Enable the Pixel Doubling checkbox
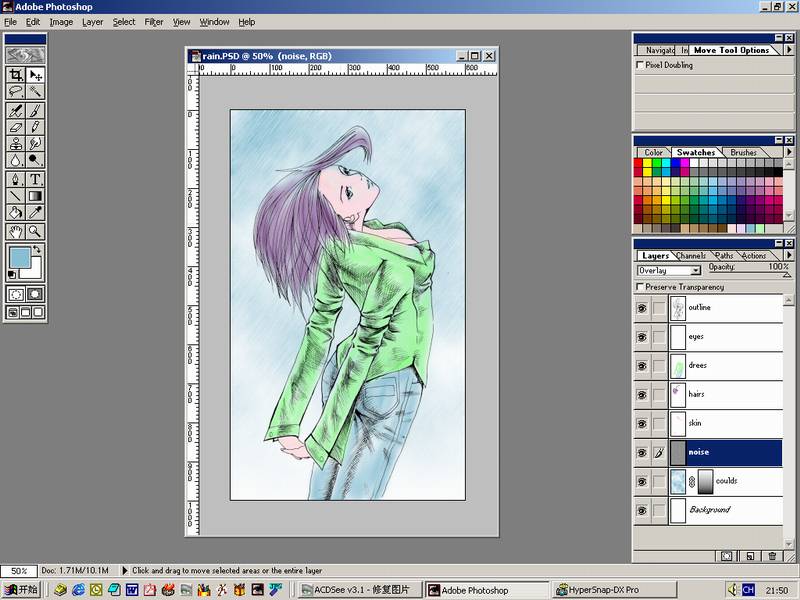This screenshot has width=800, height=600. [640, 65]
